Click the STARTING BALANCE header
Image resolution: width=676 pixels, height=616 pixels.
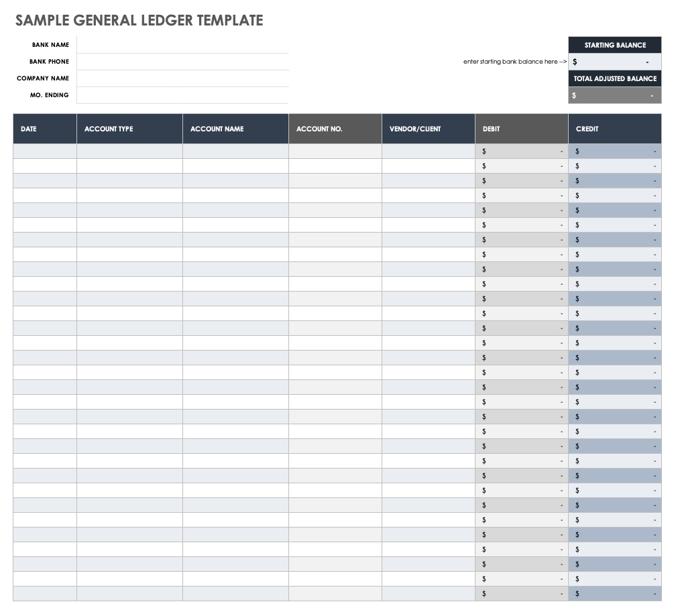point(614,45)
